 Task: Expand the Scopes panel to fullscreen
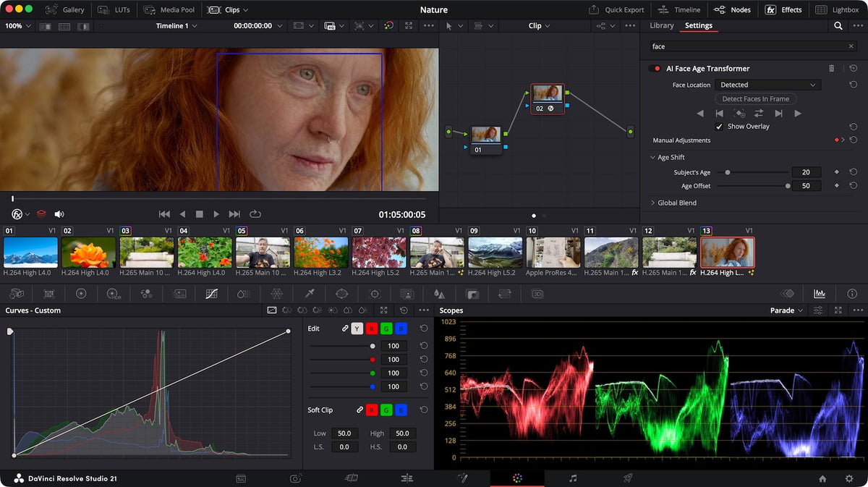point(838,310)
